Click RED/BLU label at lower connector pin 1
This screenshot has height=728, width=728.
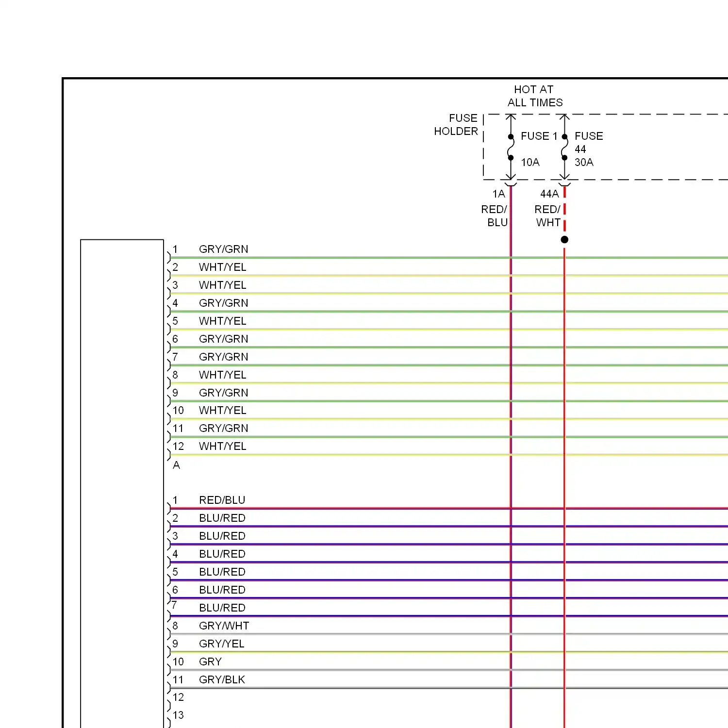222,500
